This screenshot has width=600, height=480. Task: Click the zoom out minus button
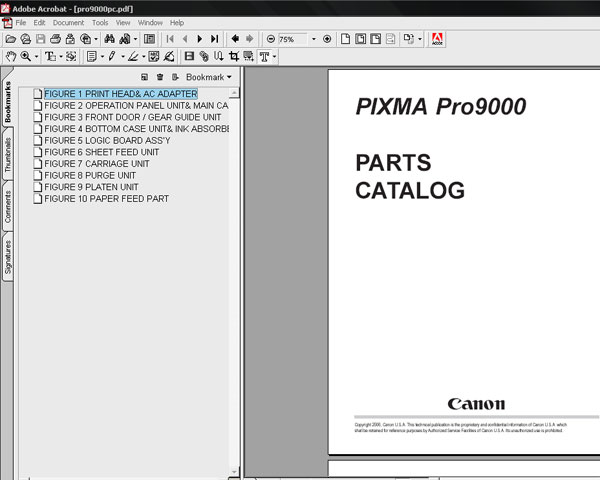point(271,39)
